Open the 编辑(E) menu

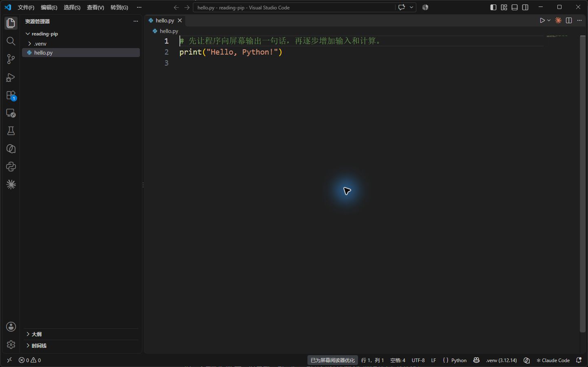pos(49,7)
